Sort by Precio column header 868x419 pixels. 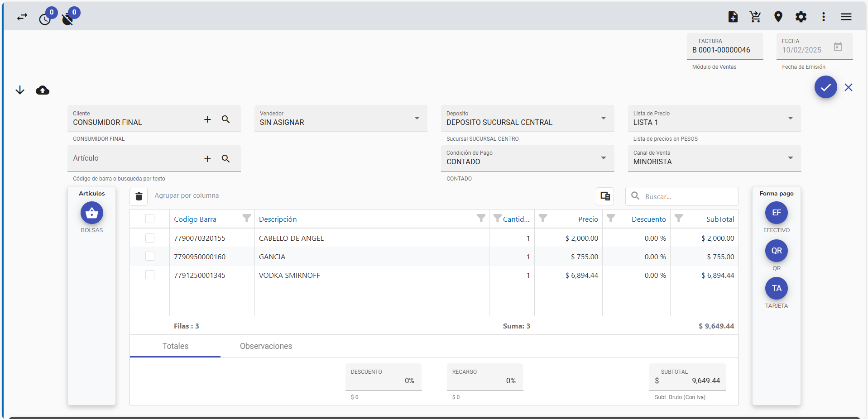(x=588, y=219)
